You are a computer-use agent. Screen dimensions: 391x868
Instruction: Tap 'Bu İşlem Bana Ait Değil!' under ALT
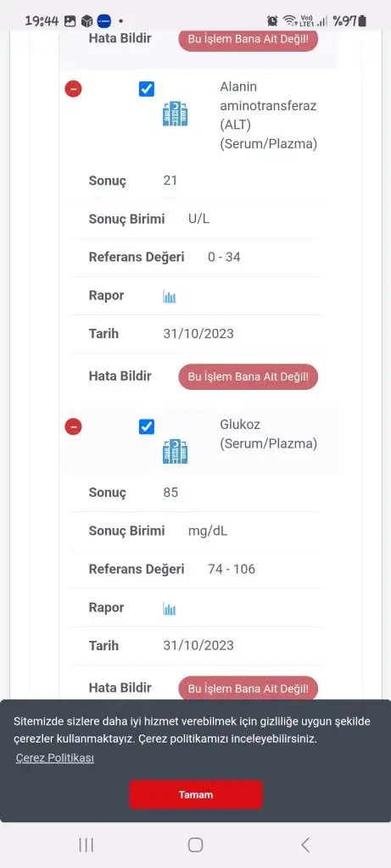pos(249,377)
